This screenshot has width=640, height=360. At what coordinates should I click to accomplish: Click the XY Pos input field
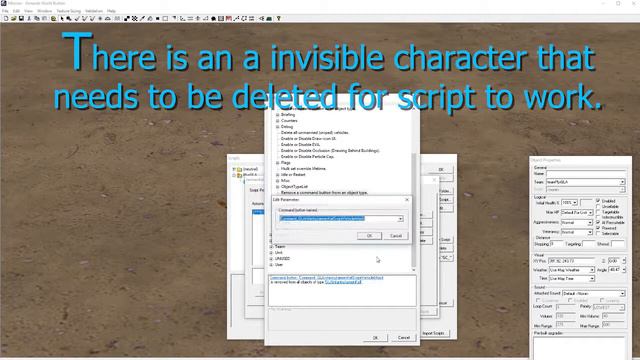[571, 260]
